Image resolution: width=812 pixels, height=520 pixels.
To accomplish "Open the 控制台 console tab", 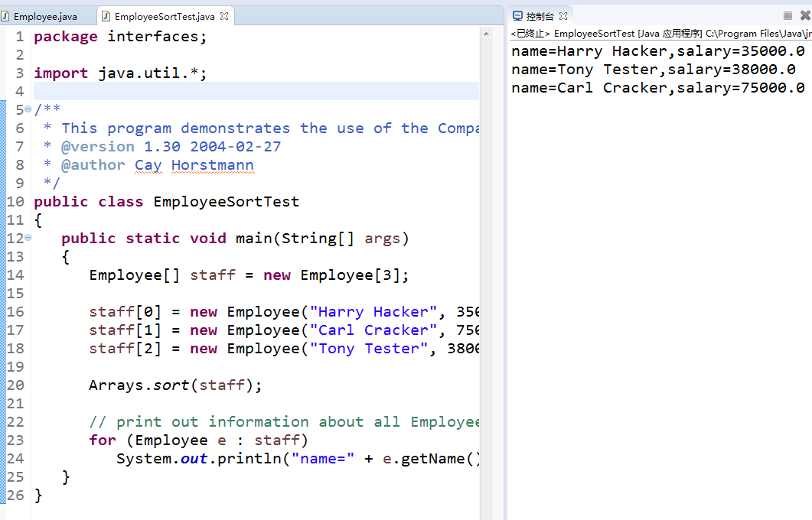I will (x=540, y=17).
